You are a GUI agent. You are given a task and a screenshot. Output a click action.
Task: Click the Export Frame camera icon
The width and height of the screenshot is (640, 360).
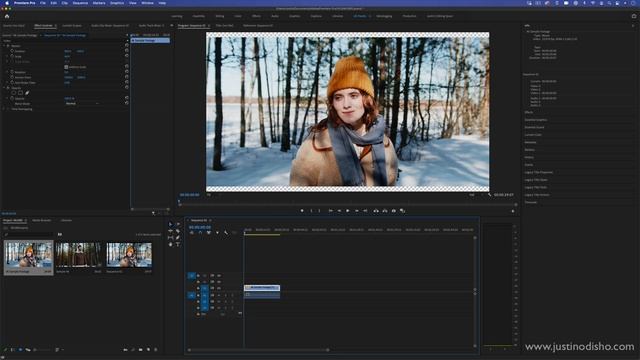click(393, 211)
